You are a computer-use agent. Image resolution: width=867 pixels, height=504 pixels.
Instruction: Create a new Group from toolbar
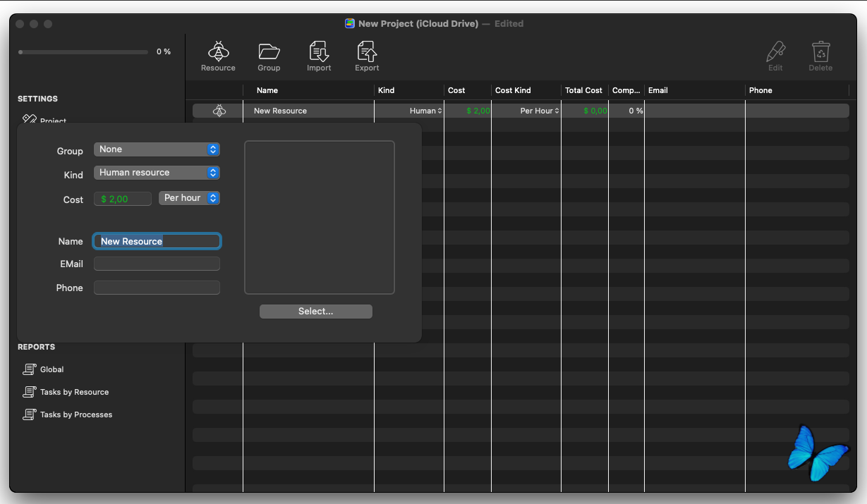click(x=269, y=56)
